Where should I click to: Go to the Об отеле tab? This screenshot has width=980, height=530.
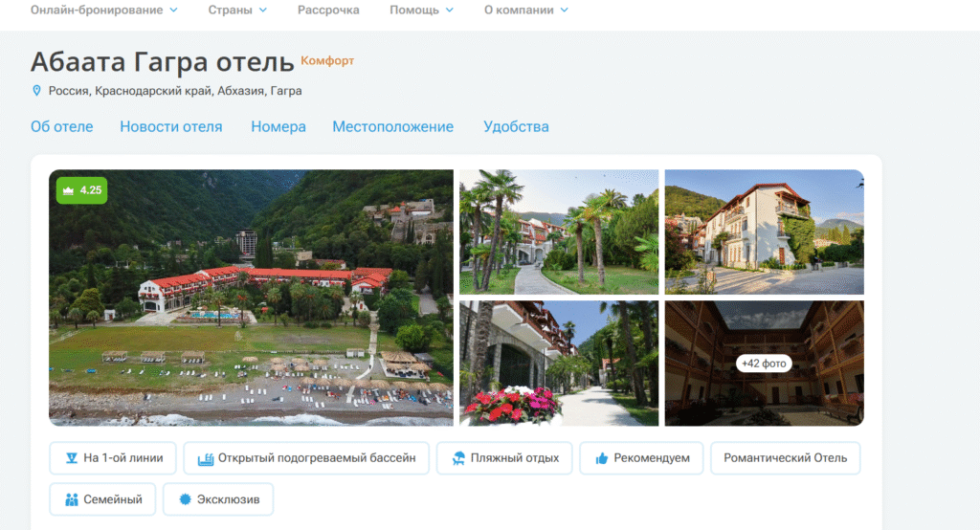(62, 127)
